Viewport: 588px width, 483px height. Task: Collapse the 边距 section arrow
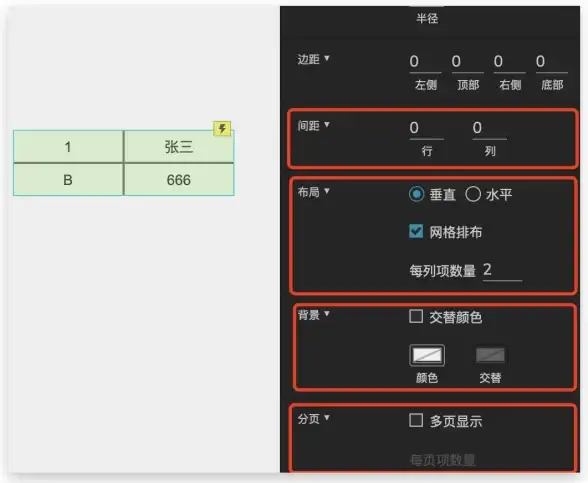[x=327, y=58]
